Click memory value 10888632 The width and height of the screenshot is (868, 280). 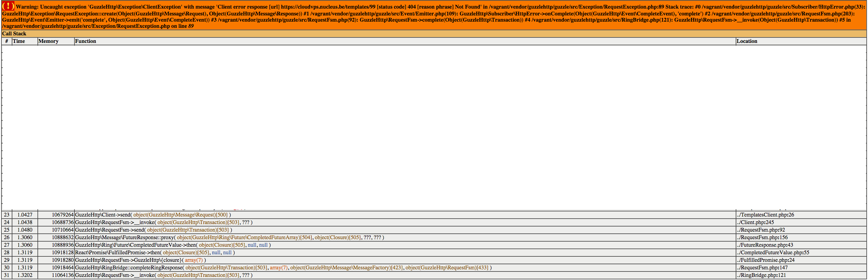tap(63, 237)
